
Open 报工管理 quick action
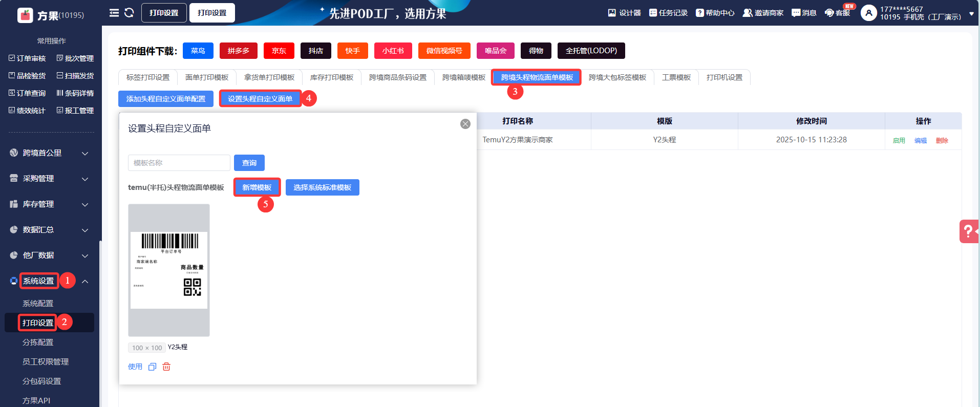tap(75, 111)
